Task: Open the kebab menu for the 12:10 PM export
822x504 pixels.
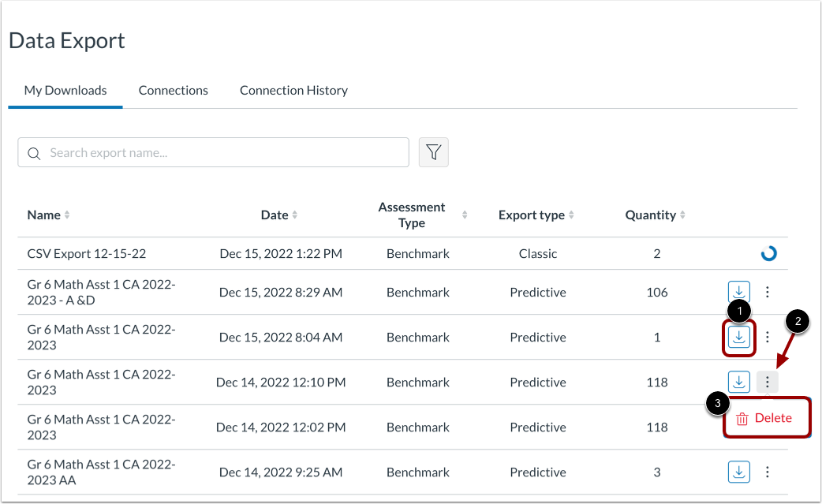Action: coord(768,382)
